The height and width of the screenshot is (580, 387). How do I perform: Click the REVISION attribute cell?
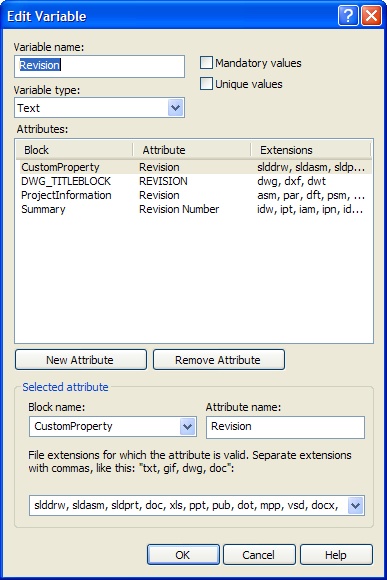(163, 181)
